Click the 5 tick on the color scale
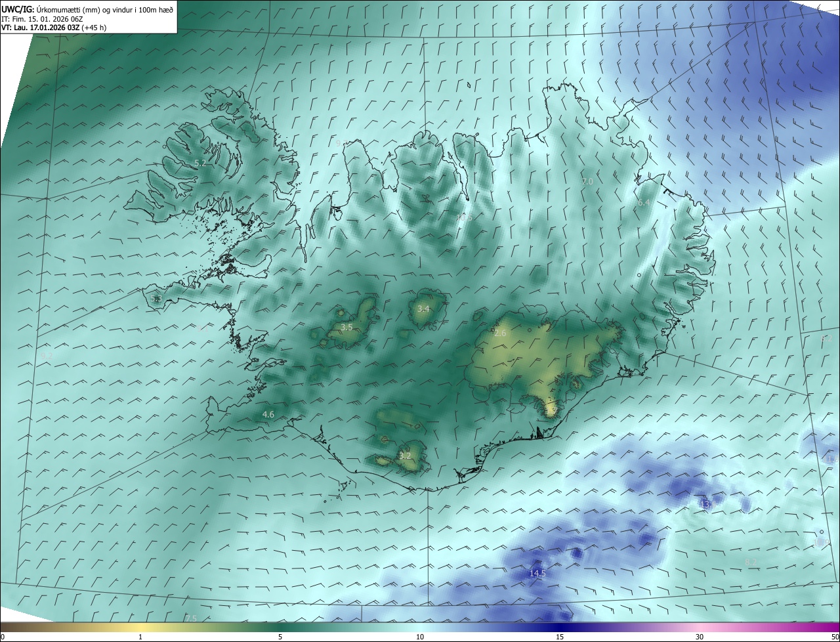Viewport: 840px width, 642px height. 280,637
